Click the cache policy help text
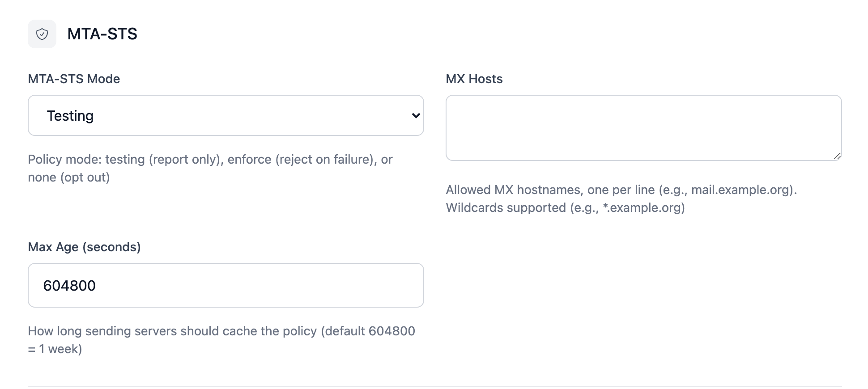This screenshot has height=389, width=868. (221, 340)
